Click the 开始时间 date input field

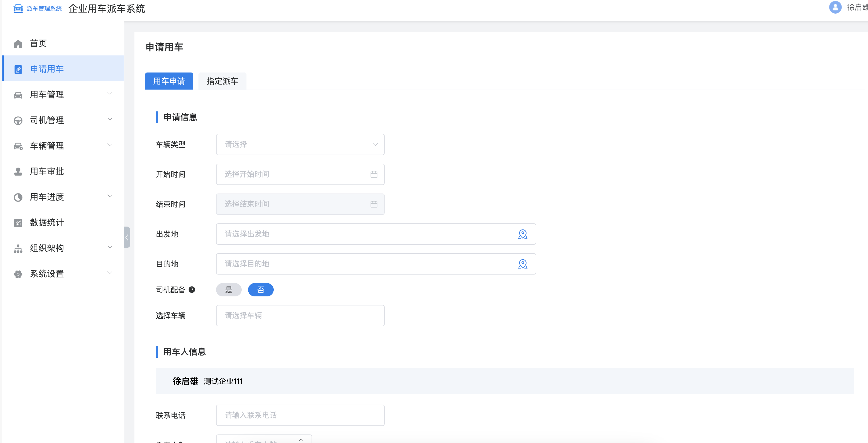coord(300,174)
